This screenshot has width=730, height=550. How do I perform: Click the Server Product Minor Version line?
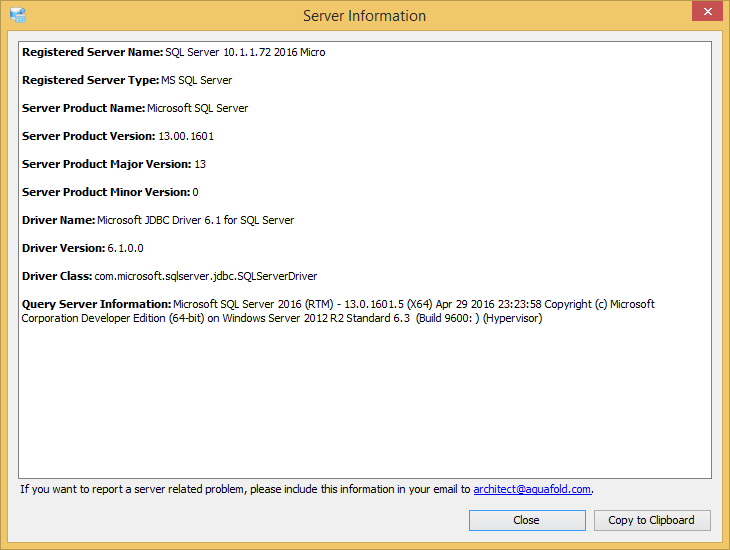point(110,192)
